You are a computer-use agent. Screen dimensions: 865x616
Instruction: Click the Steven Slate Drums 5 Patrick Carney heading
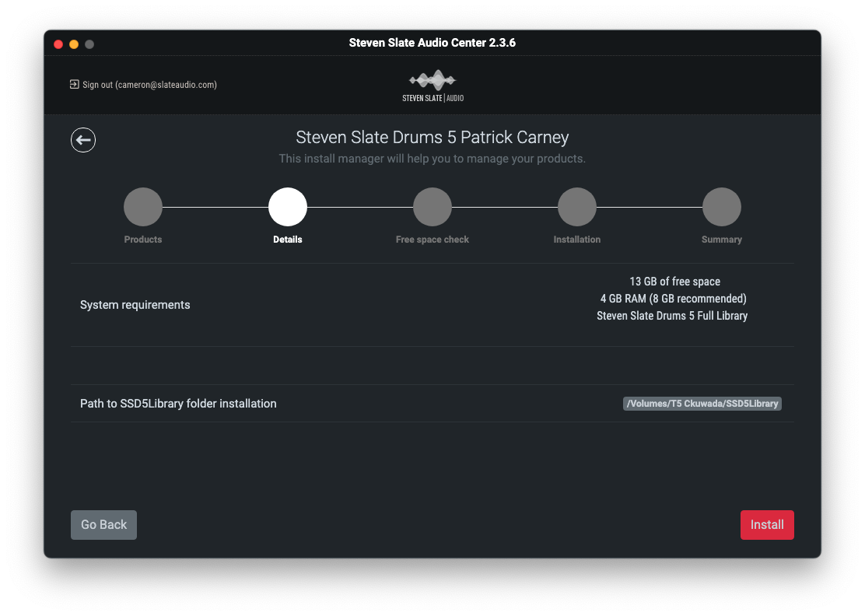pyautogui.click(x=432, y=138)
